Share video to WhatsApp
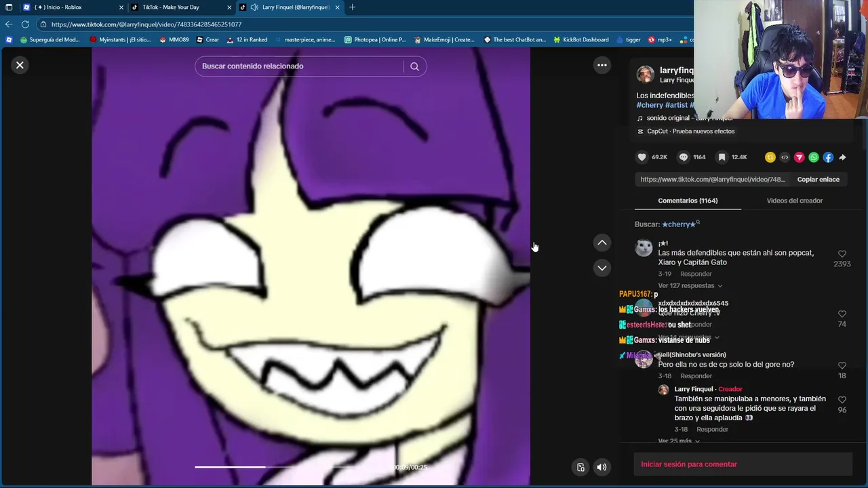Viewport: 868px width, 488px height. pos(814,157)
